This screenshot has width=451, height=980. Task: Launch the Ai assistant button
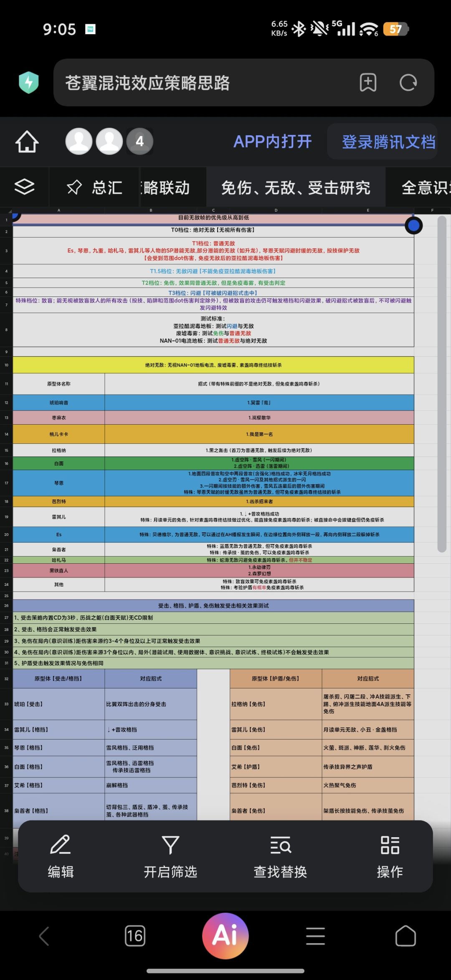click(x=225, y=936)
